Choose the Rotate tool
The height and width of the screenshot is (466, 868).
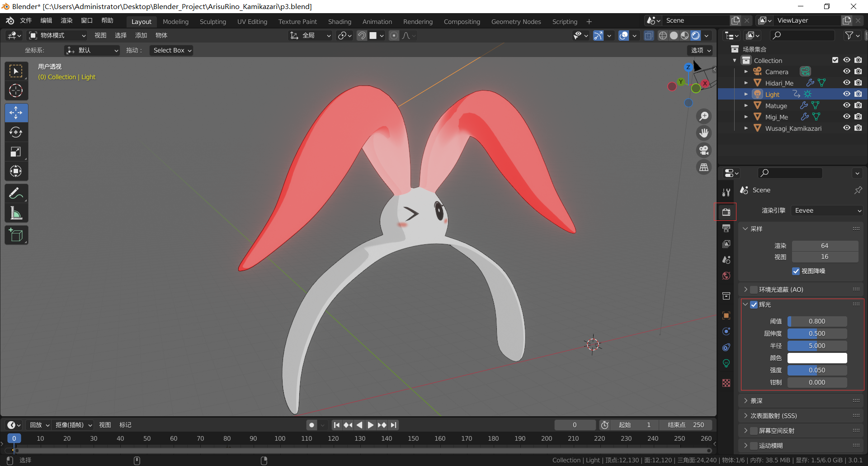tap(16, 132)
